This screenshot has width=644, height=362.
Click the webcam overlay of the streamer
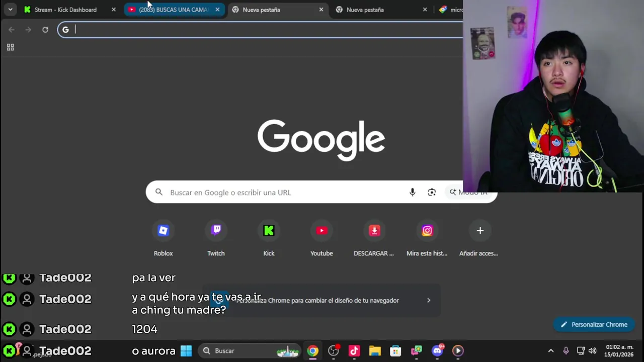(x=553, y=96)
